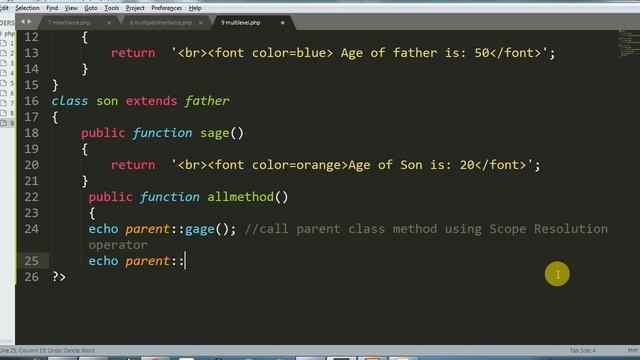Open the Project menu
Image resolution: width=640 pixels, height=360 pixels.
(135, 8)
